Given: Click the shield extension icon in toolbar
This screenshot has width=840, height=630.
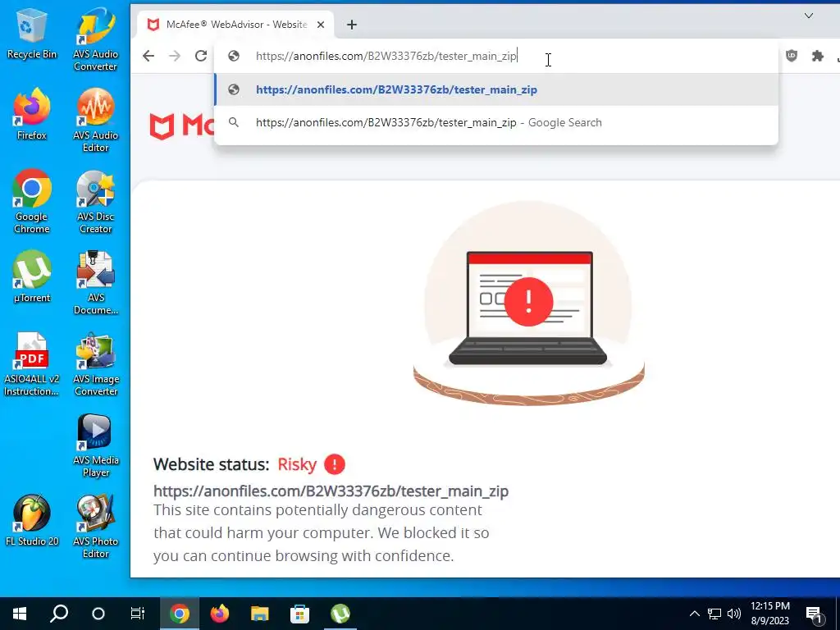Looking at the screenshot, I should 792,56.
